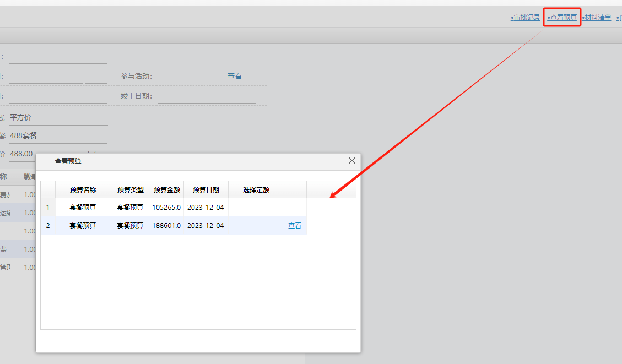Viewport: 622px width, 364px height.
Task: Click the 488套餐 package field
Action: (58, 135)
